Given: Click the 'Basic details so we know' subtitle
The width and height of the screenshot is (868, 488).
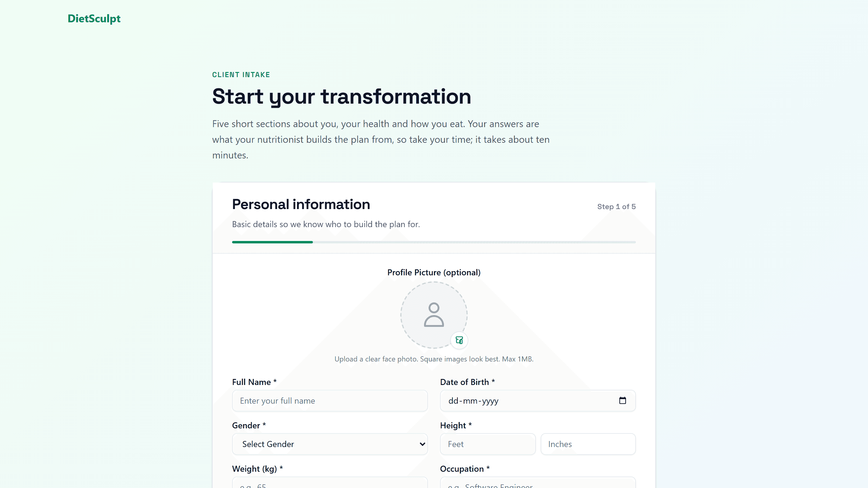Looking at the screenshot, I should [x=326, y=224].
